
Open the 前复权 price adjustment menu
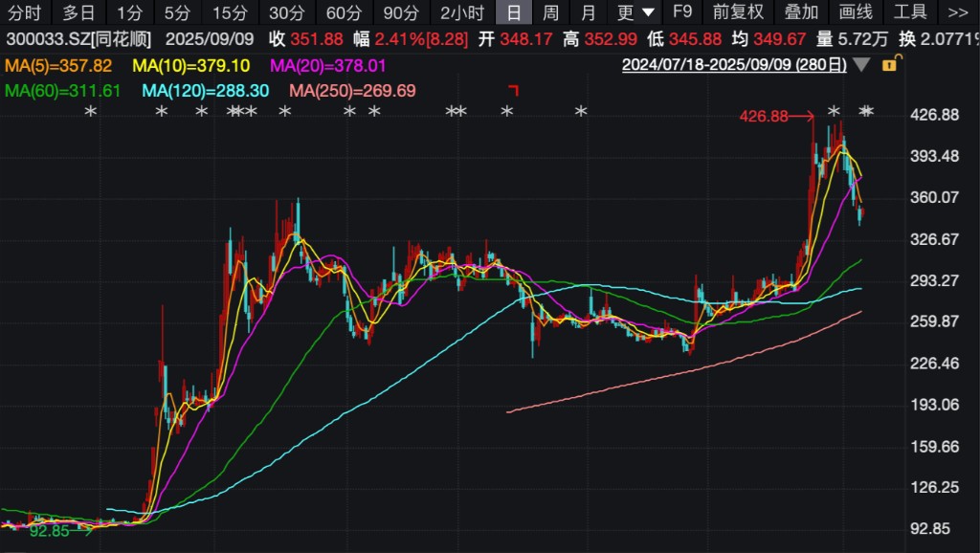point(738,12)
